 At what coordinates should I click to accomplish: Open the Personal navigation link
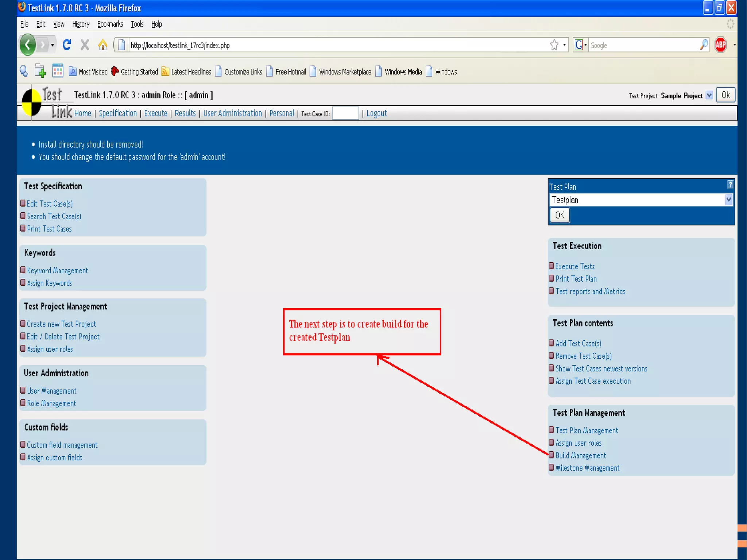[282, 113]
